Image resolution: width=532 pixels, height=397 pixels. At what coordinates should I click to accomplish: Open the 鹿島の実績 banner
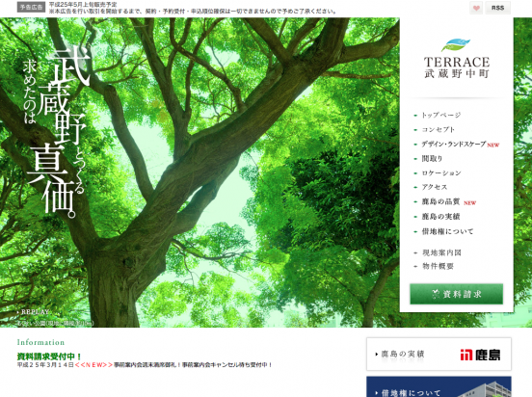coord(439,354)
